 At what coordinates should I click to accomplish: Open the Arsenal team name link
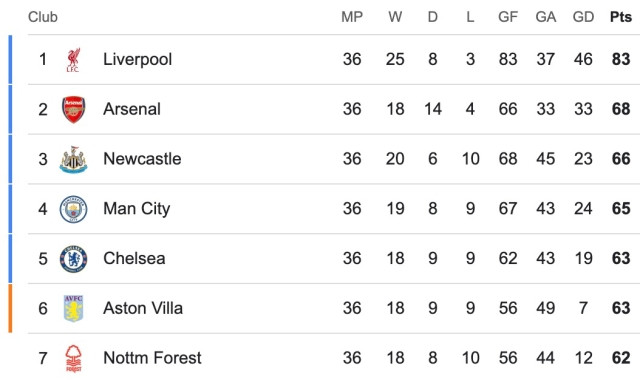(x=132, y=109)
